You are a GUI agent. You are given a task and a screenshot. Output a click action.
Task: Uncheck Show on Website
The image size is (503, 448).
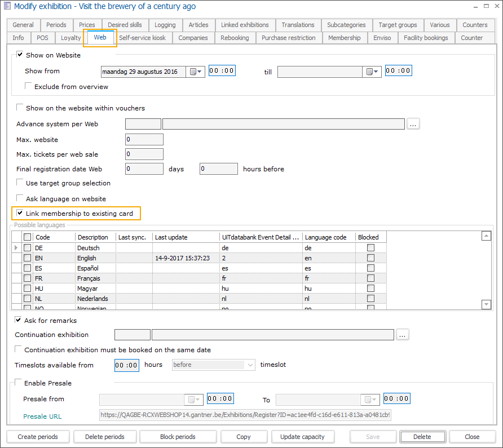[x=20, y=55]
